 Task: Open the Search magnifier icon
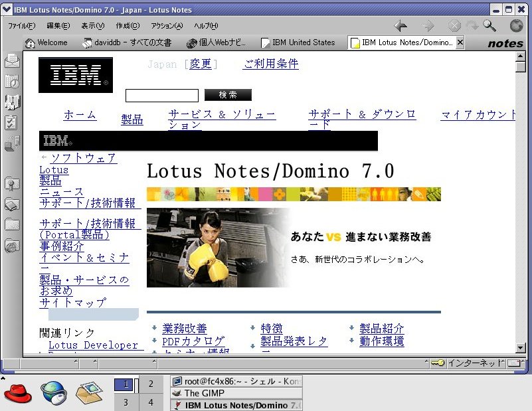click(x=489, y=26)
